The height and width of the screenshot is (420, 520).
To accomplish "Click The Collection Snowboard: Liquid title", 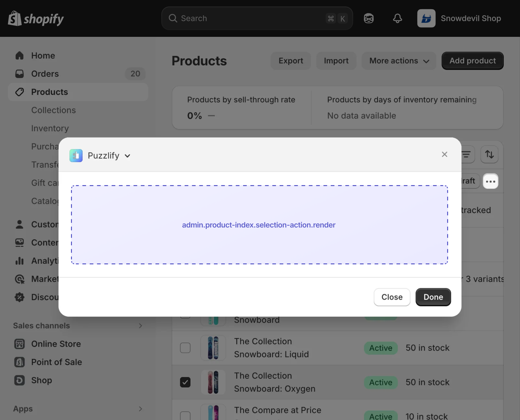I will [271, 348].
